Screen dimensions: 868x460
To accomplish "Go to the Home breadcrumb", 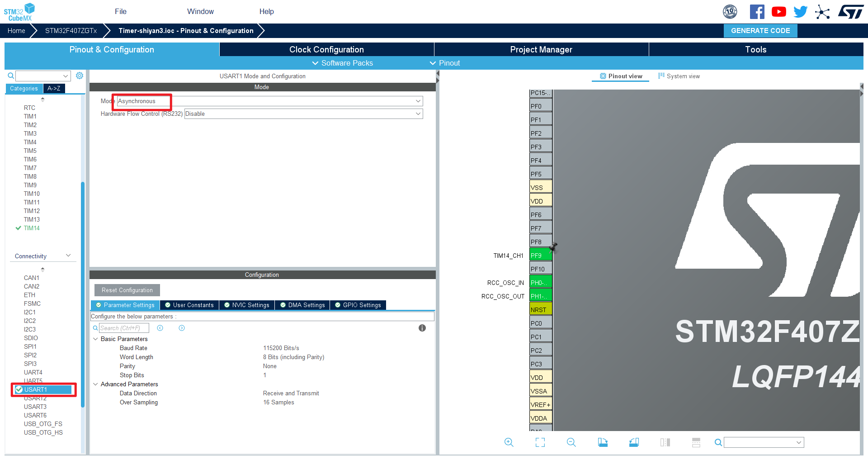I will click(x=16, y=30).
